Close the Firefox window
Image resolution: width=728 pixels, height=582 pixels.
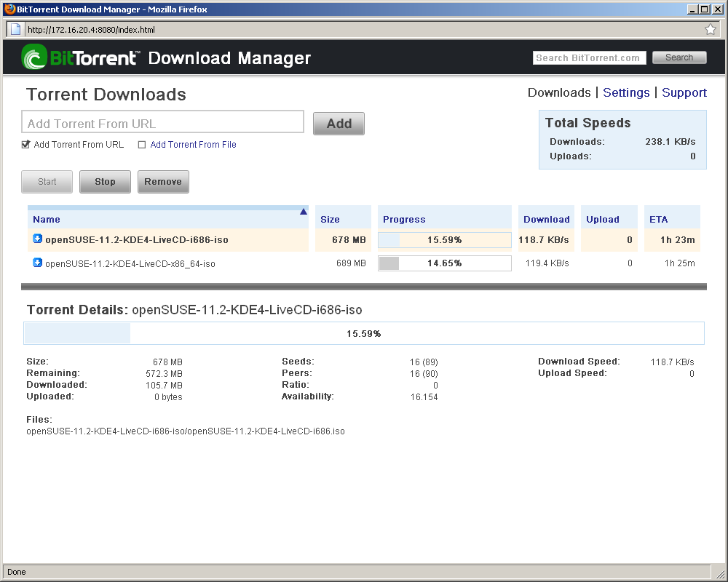point(717,9)
